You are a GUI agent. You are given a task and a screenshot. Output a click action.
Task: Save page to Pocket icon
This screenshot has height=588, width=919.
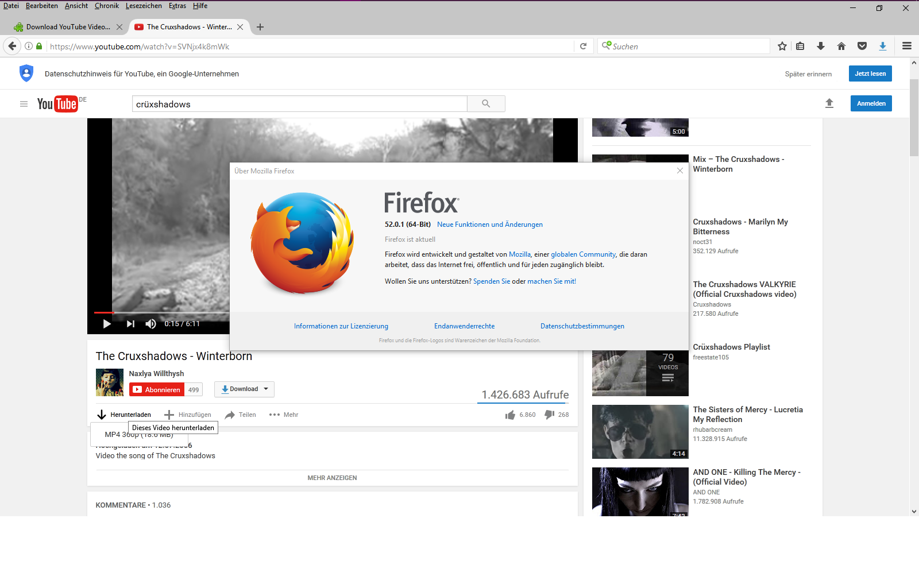pos(862,47)
